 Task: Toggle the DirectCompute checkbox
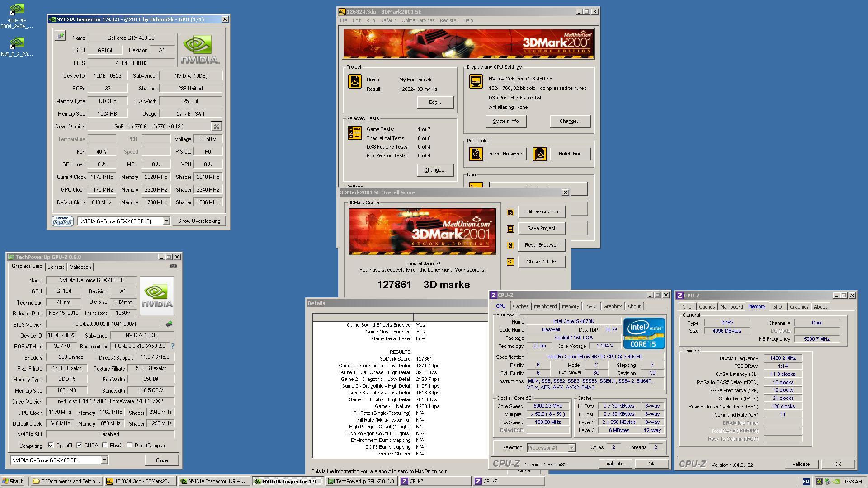(x=129, y=446)
